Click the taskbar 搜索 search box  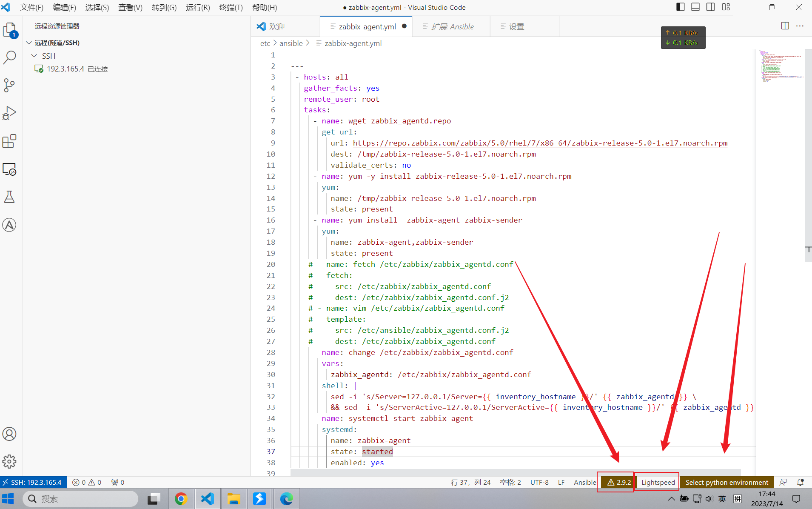80,498
